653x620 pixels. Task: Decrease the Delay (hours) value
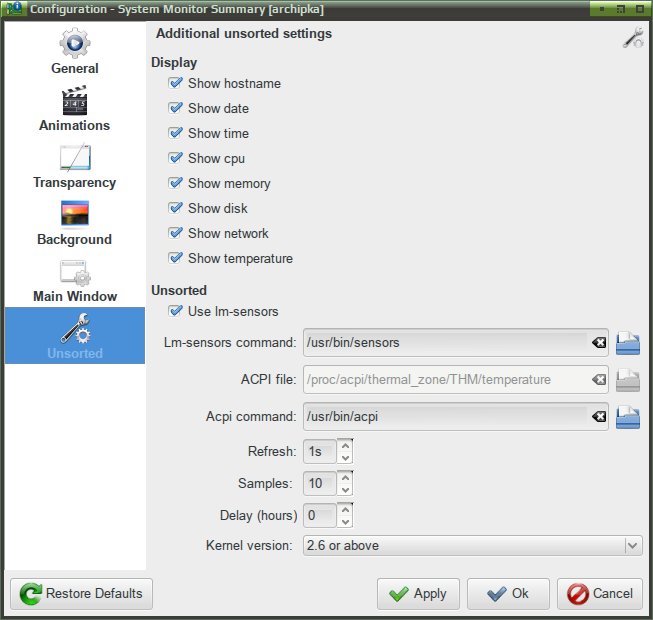click(x=345, y=521)
